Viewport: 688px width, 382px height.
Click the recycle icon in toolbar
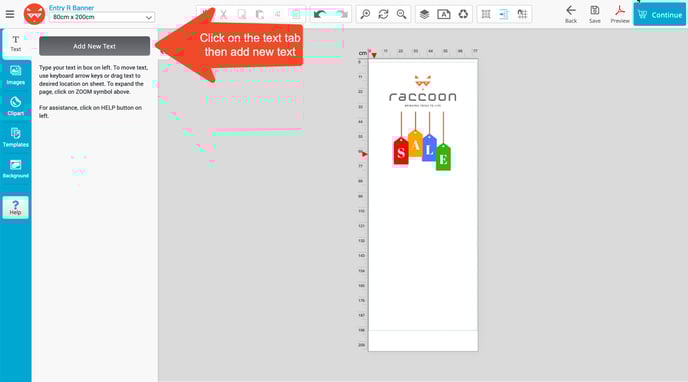tap(463, 14)
